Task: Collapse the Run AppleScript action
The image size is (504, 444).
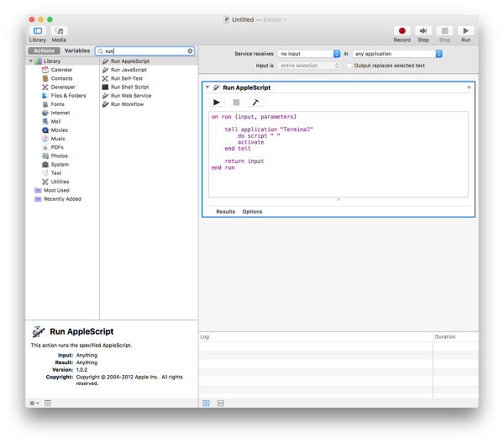Action: [207, 87]
